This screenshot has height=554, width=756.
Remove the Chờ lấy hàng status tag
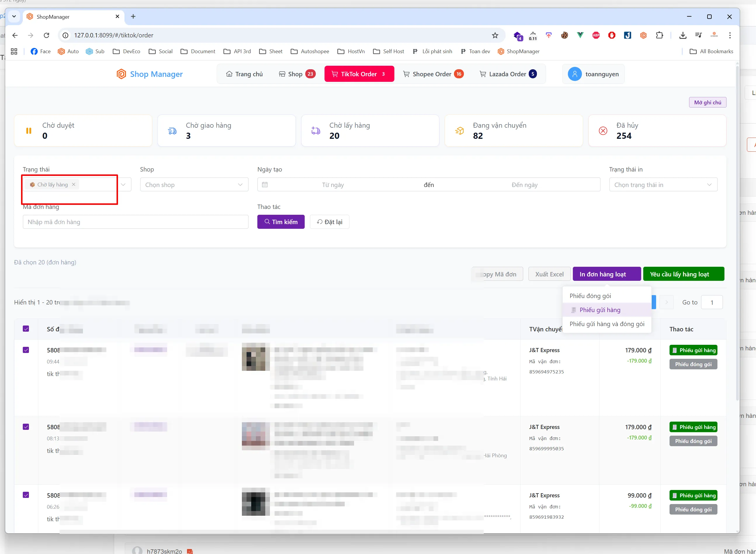coord(73,184)
